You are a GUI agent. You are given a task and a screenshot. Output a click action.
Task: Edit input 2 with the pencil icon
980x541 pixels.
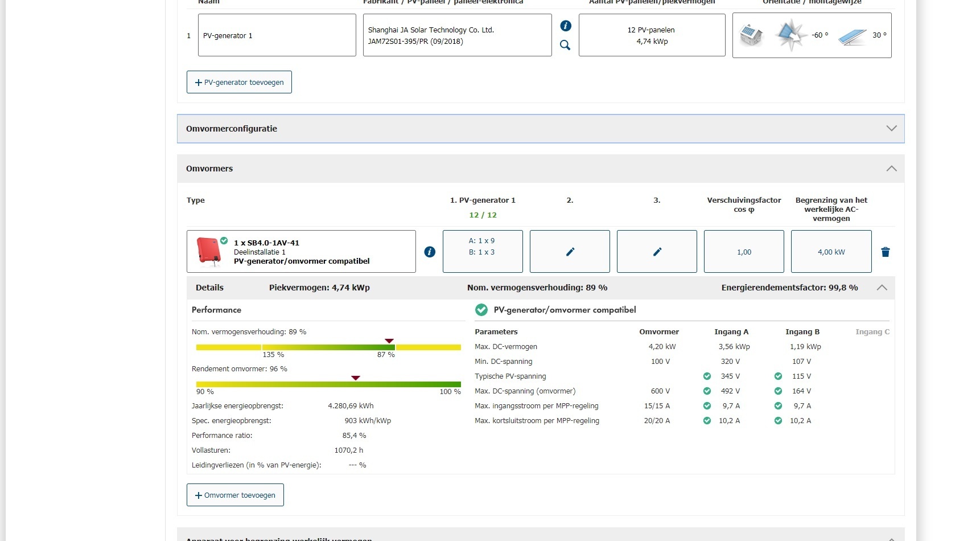click(570, 252)
